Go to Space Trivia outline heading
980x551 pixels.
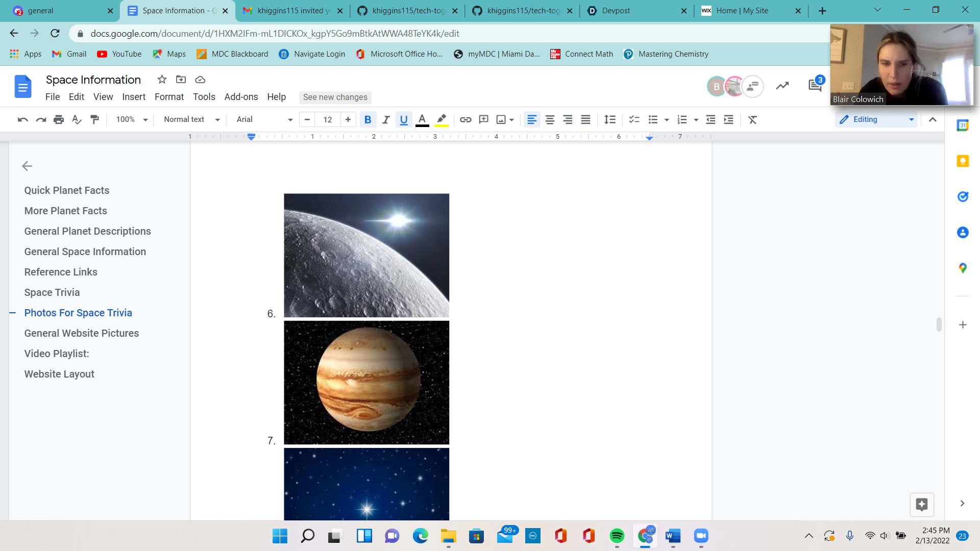52,292
